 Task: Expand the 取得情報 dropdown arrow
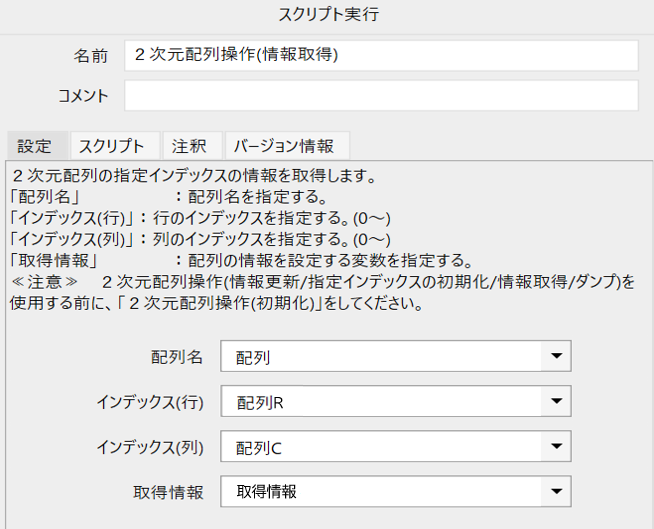pos(556,491)
